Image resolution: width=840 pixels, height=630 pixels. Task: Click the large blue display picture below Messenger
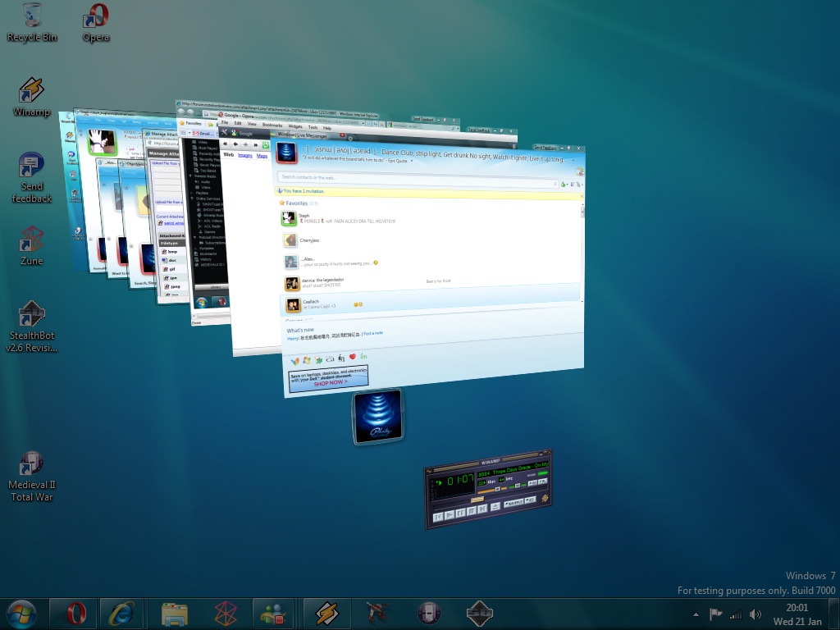click(x=377, y=417)
